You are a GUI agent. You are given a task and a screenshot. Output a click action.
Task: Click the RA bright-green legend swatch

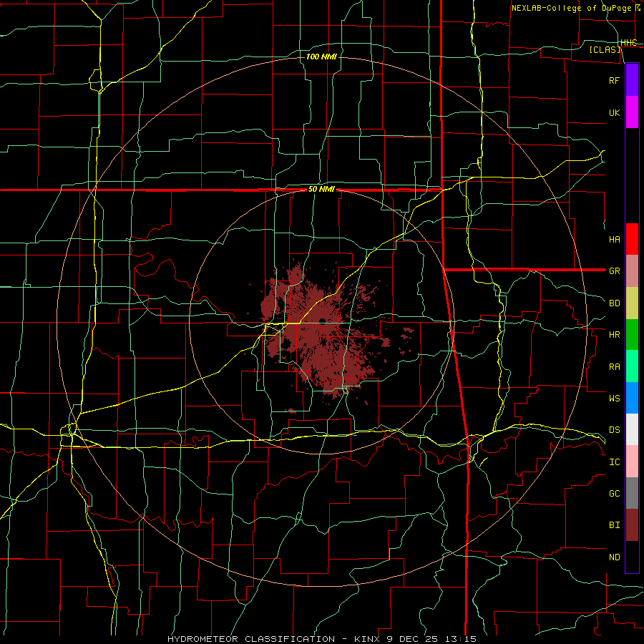pyautogui.click(x=632, y=366)
